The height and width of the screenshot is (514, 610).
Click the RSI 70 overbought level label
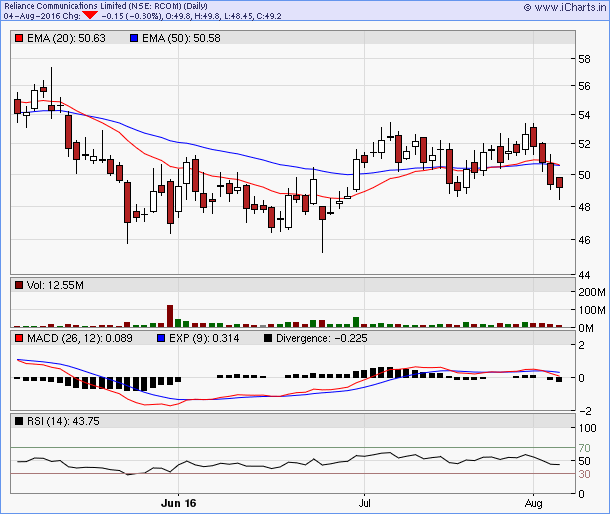pyautogui.click(x=584, y=448)
